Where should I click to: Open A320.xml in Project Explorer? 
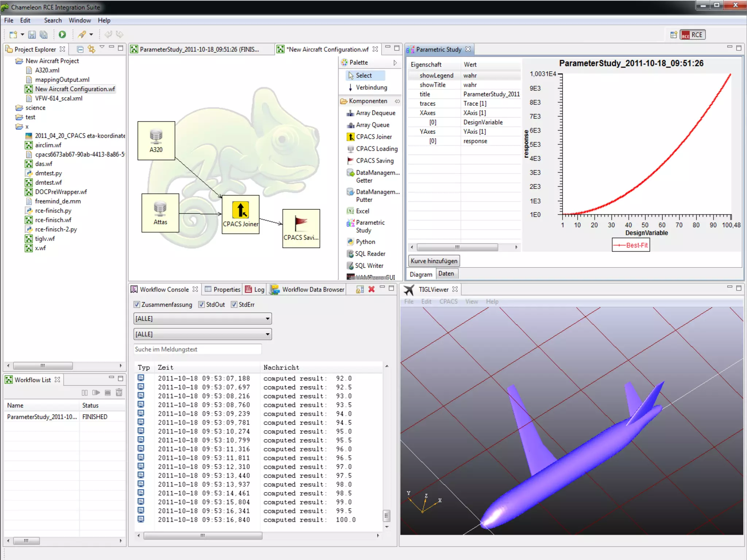(x=47, y=70)
